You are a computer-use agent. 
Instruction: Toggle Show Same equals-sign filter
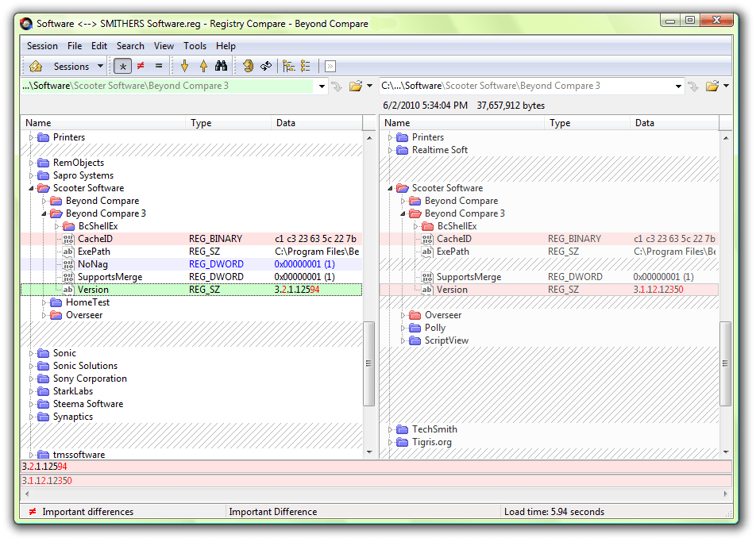click(x=159, y=66)
